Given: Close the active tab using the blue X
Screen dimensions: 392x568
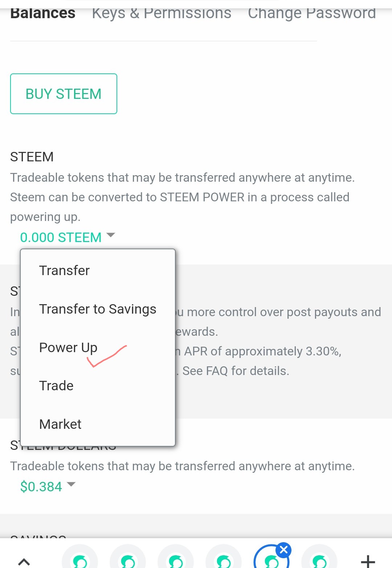Looking at the screenshot, I should point(284,550).
